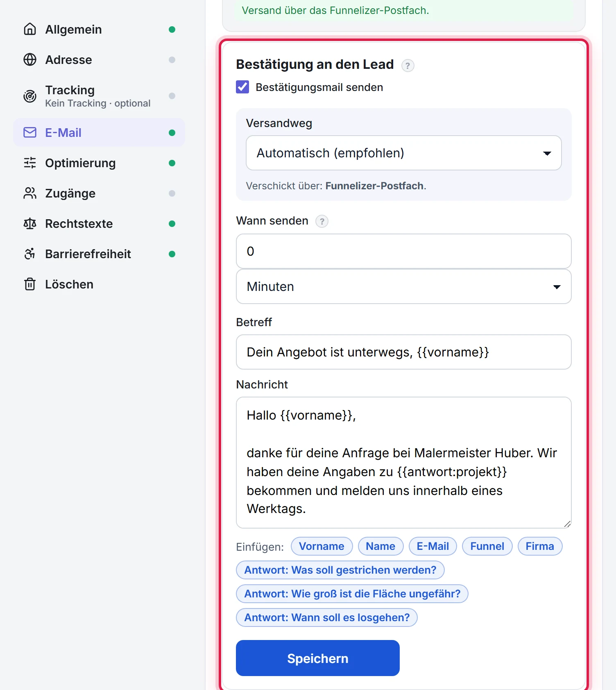Open the Versandweg dropdown Automatisch (empfohlen)
This screenshot has height=690, width=616.
(403, 153)
